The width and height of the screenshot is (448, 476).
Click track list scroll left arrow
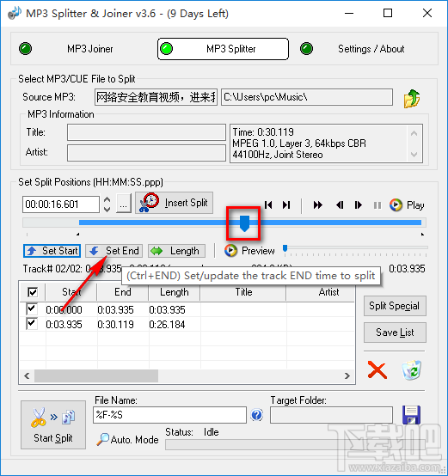(27, 375)
